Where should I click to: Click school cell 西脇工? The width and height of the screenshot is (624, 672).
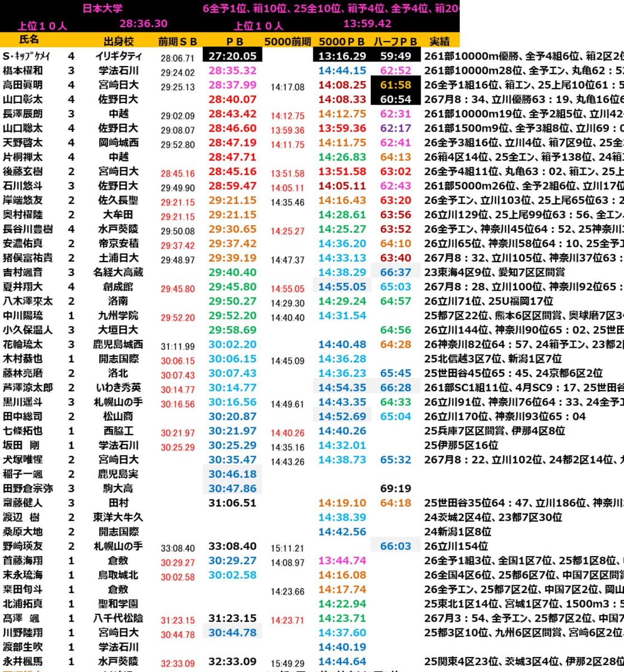[119, 431]
